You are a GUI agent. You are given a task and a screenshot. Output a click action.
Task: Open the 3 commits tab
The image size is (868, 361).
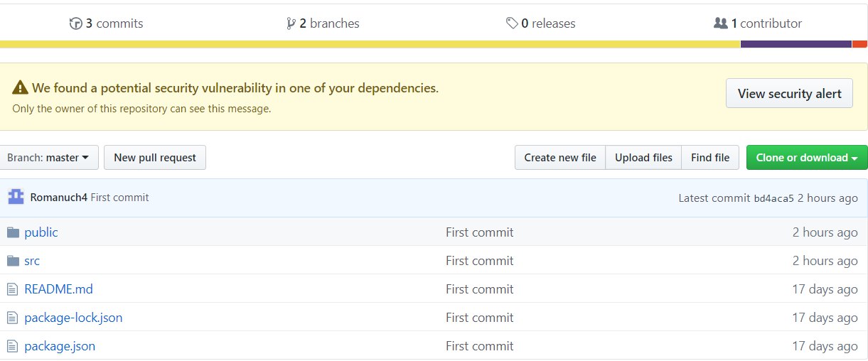pyautogui.click(x=114, y=23)
